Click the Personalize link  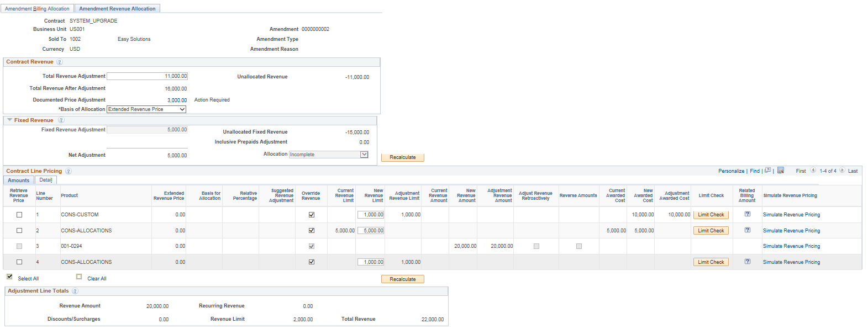pos(731,171)
